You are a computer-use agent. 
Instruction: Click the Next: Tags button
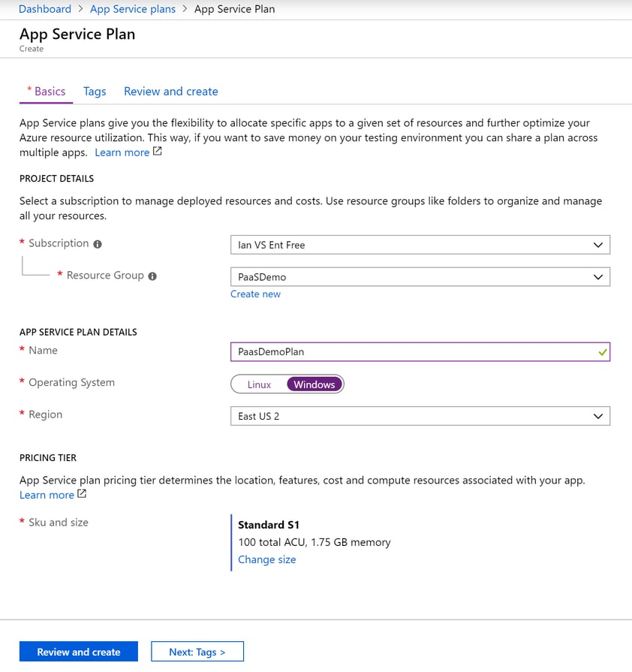click(197, 652)
